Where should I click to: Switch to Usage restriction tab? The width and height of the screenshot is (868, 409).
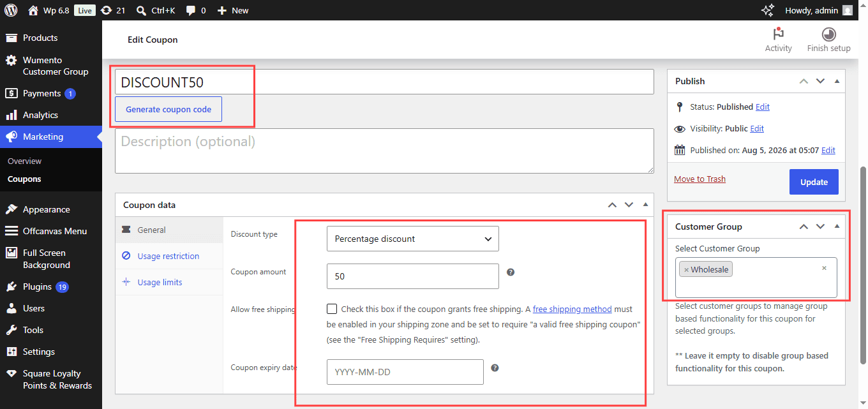pos(169,256)
